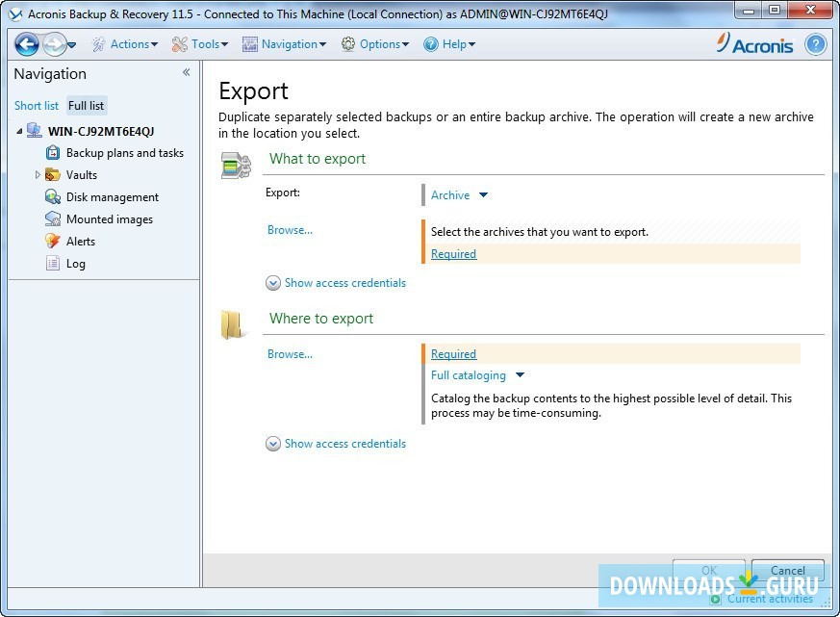The width and height of the screenshot is (840, 617).
Task: Click the Cancel button
Action: point(787,570)
